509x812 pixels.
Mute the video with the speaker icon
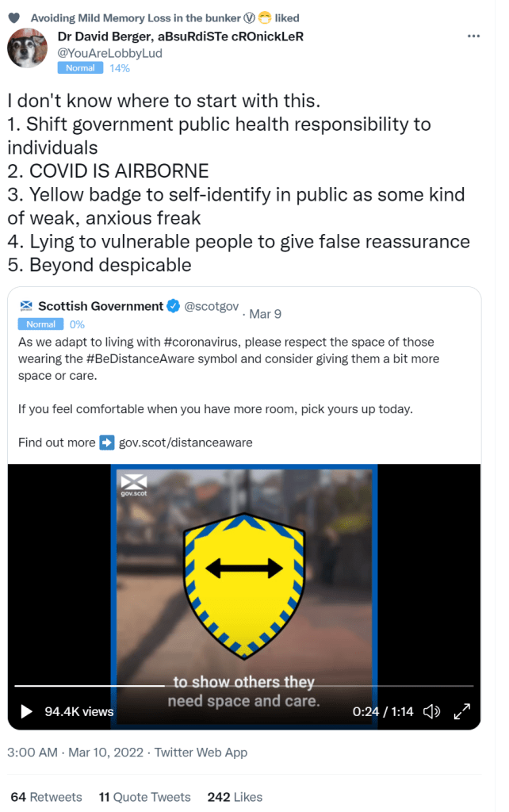coord(431,711)
